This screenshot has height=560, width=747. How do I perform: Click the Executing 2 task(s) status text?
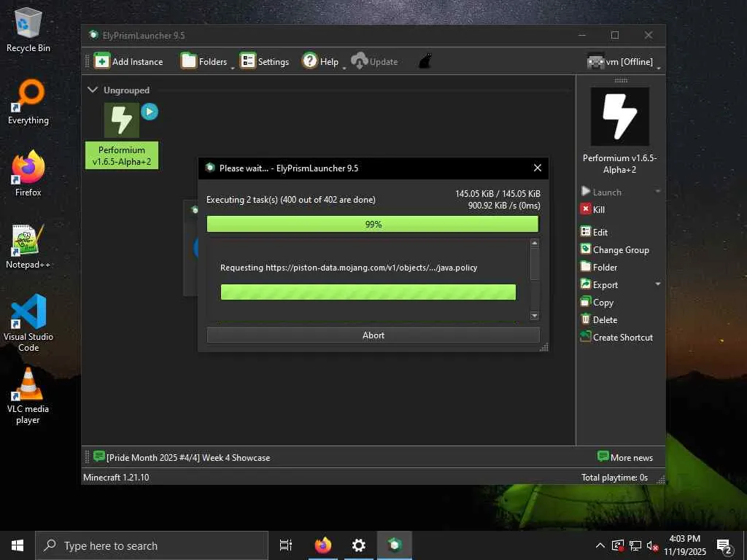coord(290,200)
